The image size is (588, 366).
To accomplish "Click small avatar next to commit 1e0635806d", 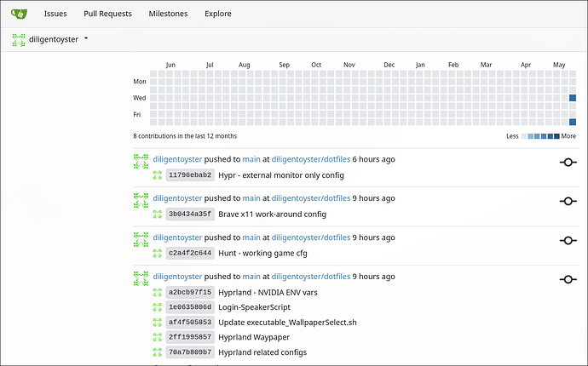I will pyautogui.click(x=158, y=307).
